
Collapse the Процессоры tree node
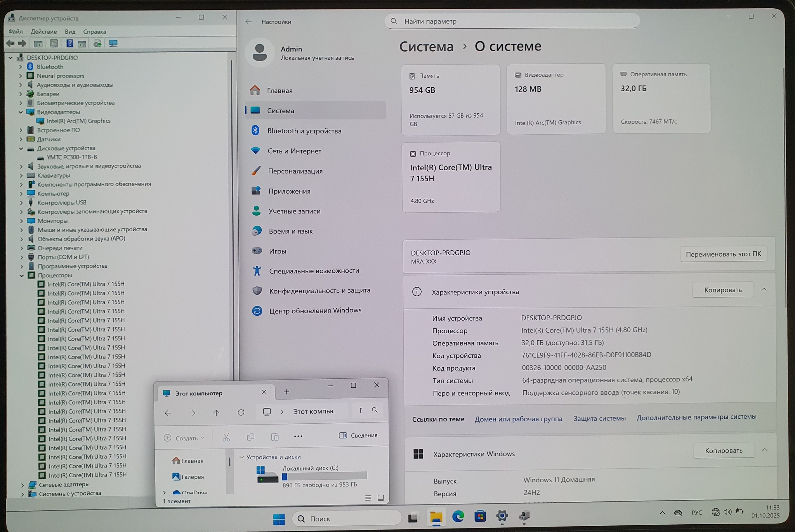click(22, 276)
